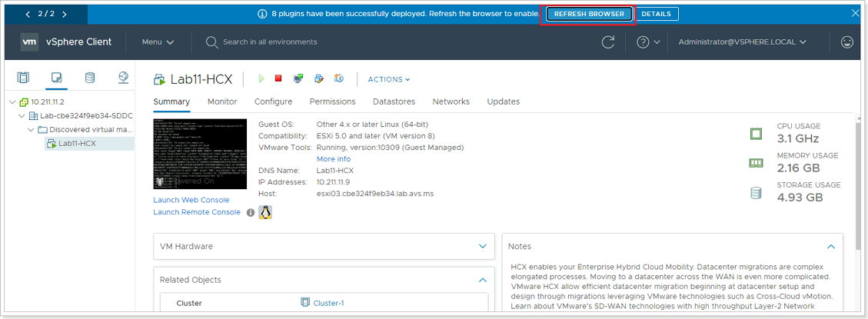Open the ACTIONS dropdown menu

pos(388,79)
